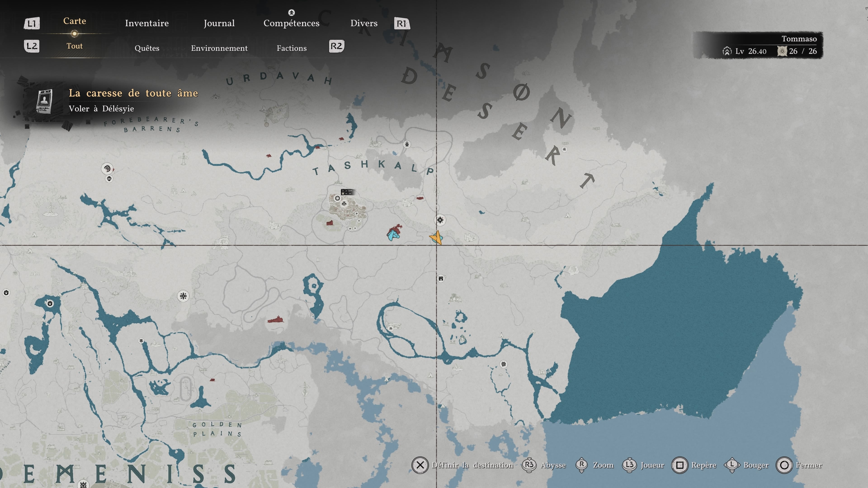The width and height of the screenshot is (868, 488).
Task: Click the right-stick R icon beside Zoom
Action: click(x=582, y=465)
